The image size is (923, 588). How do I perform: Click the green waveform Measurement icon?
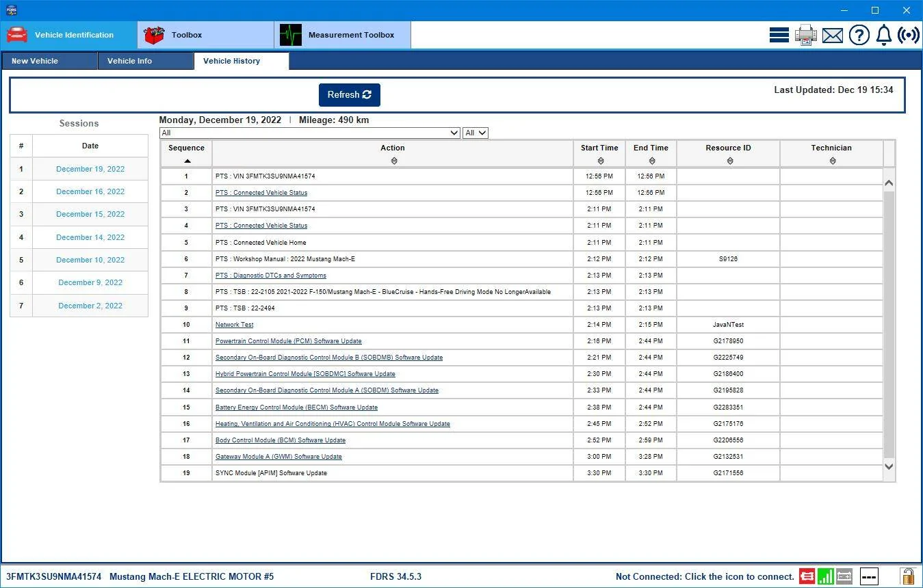[291, 35]
